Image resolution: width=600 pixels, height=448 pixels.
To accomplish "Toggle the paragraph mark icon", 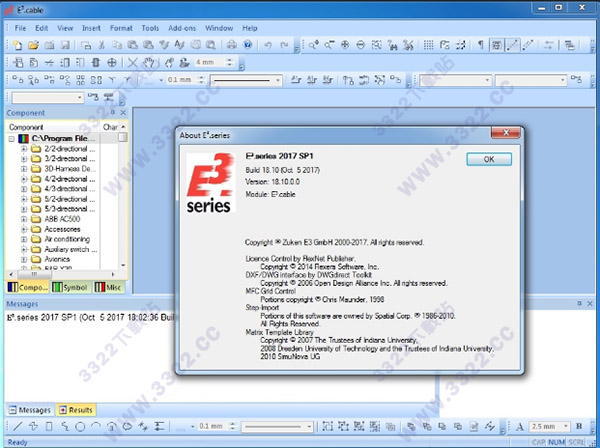I will [480, 45].
